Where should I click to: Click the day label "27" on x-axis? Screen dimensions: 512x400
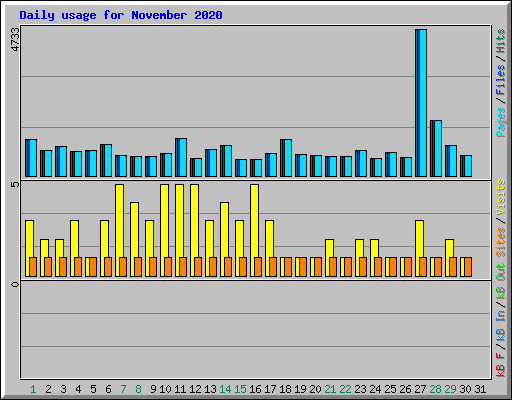tap(420, 389)
